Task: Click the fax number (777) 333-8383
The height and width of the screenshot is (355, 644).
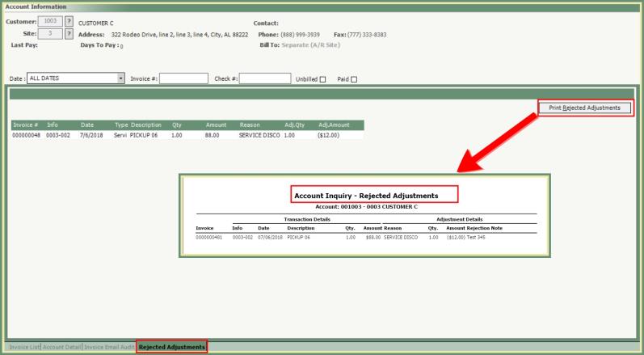Action: pyautogui.click(x=367, y=35)
